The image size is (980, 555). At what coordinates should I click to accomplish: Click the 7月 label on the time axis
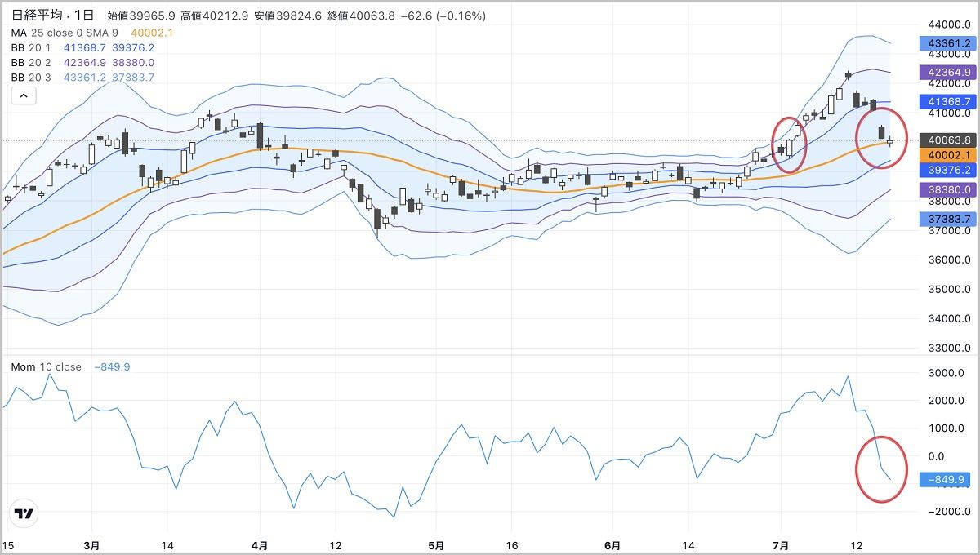coord(782,544)
